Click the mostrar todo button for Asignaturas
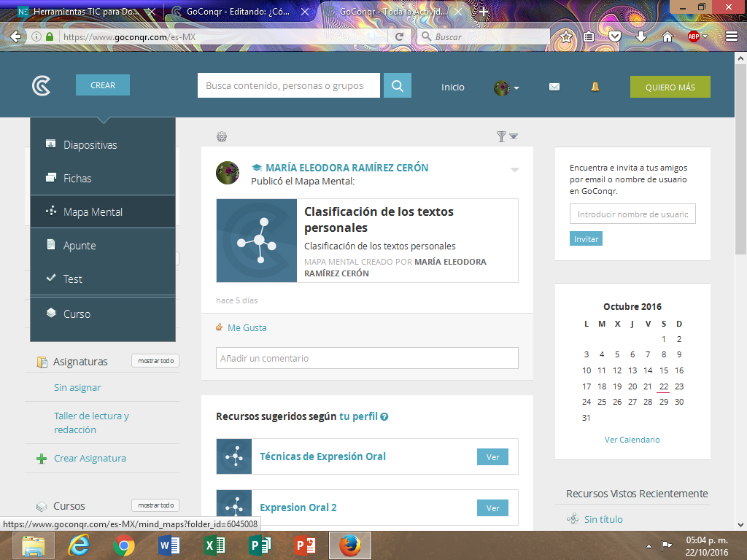This screenshot has height=560, width=747. point(156,361)
